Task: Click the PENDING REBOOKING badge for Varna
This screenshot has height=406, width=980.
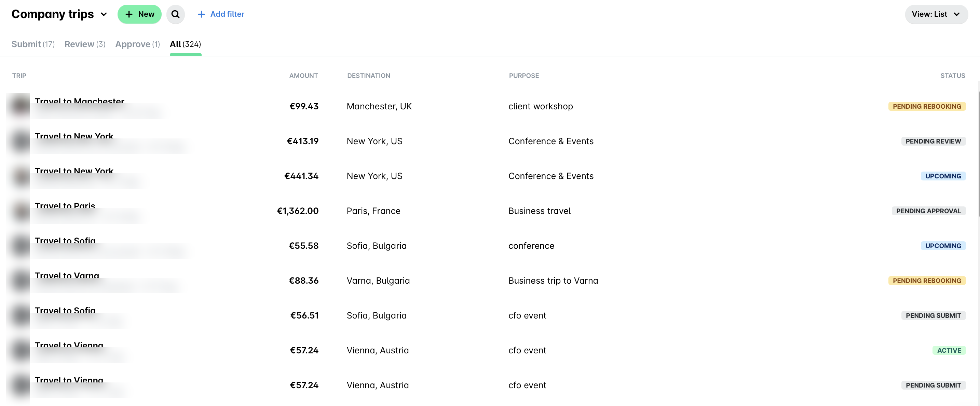Action: (x=927, y=281)
